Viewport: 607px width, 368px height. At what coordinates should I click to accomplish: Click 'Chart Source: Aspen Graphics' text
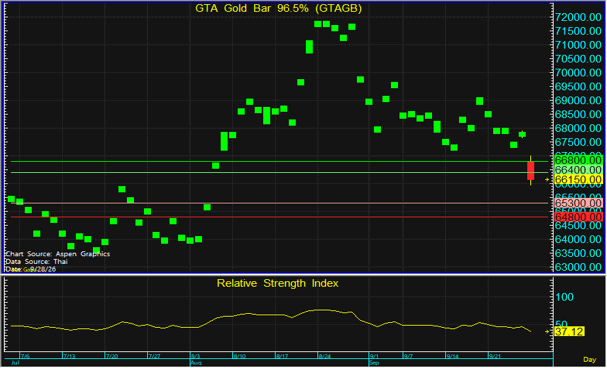click(58, 254)
